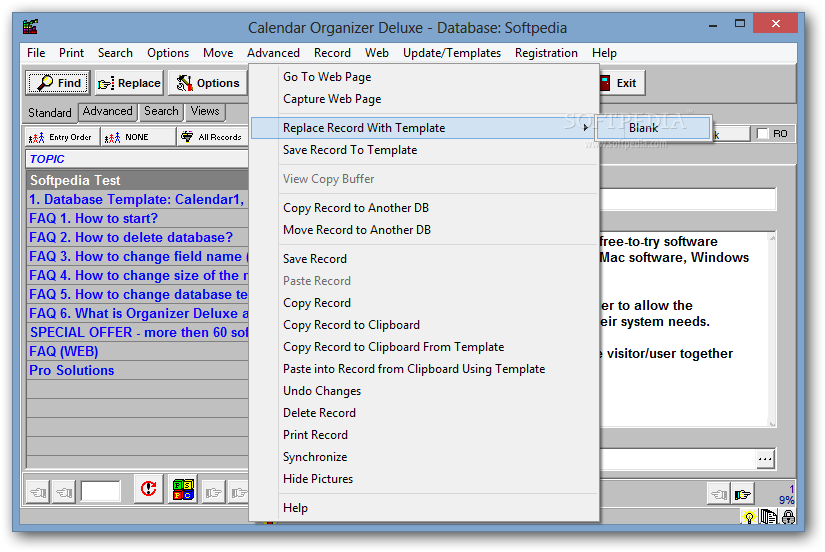
Task: Choose Go To Web Page
Action: coord(424,77)
